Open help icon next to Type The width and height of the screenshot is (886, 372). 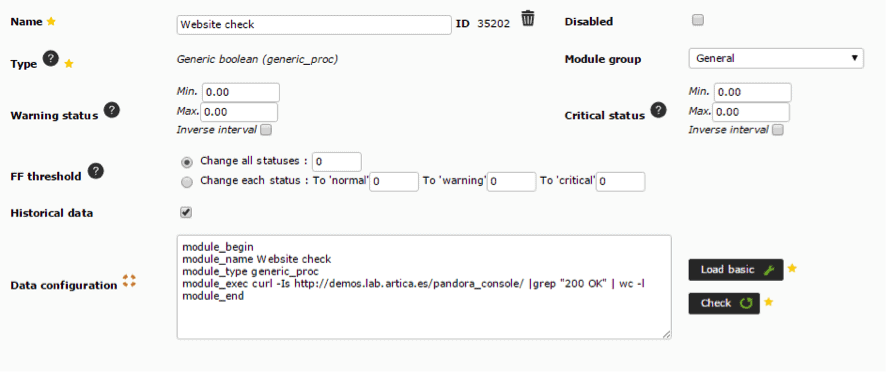point(51,58)
